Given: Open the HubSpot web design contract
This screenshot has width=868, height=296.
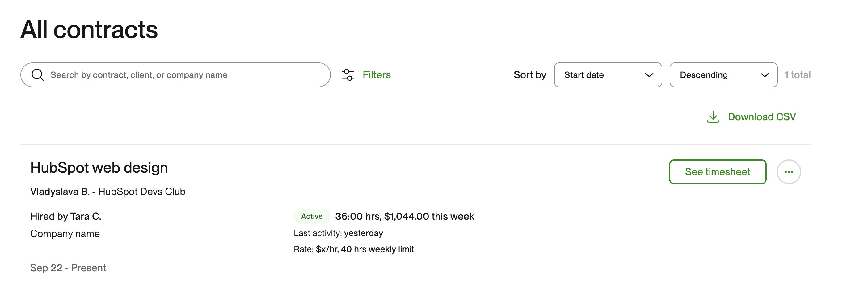Looking at the screenshot, I should (99, 168).
